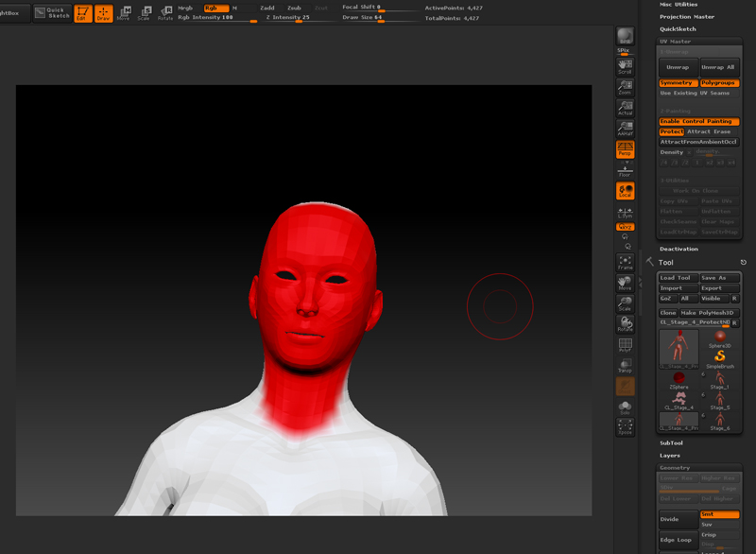756x554 pixels.
Task: Open the QuickSketch menu
Action: [x=677, y=28]
